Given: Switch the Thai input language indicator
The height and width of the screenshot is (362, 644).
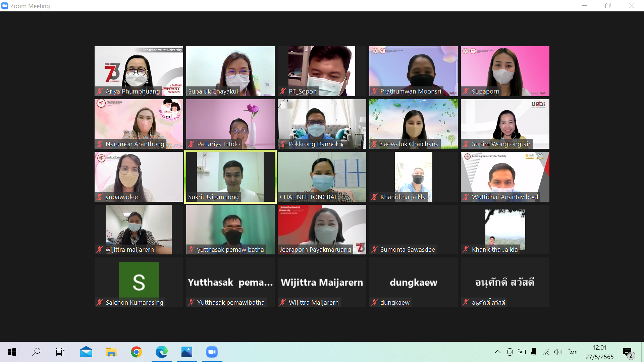Looking at the screenshot, I should point(573,352).
